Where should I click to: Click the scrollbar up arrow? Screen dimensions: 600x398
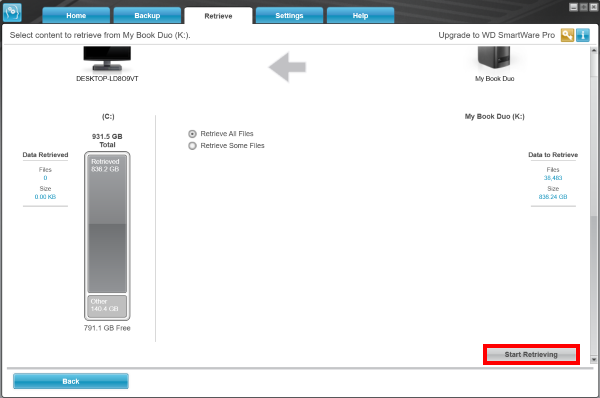click(x=593, y=50)
